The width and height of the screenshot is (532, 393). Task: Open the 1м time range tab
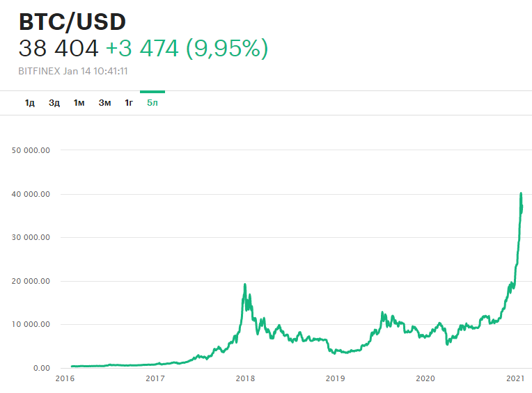[79, 103]
